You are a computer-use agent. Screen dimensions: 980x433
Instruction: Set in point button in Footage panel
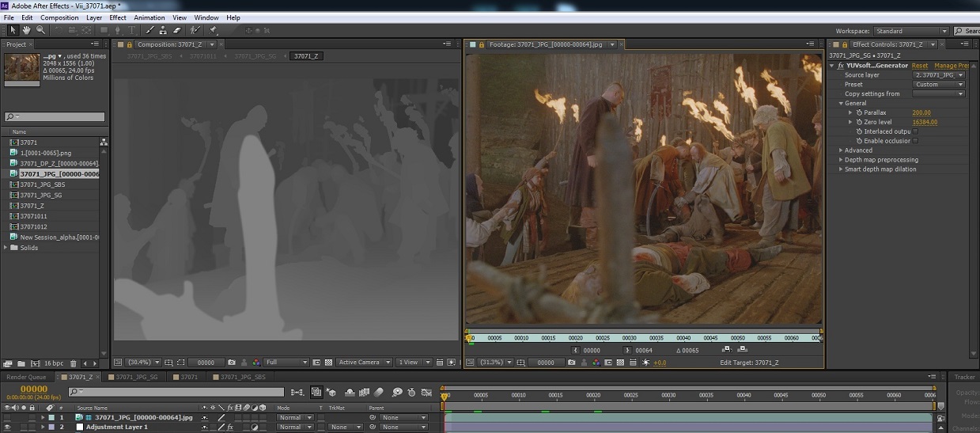point(576,350)
